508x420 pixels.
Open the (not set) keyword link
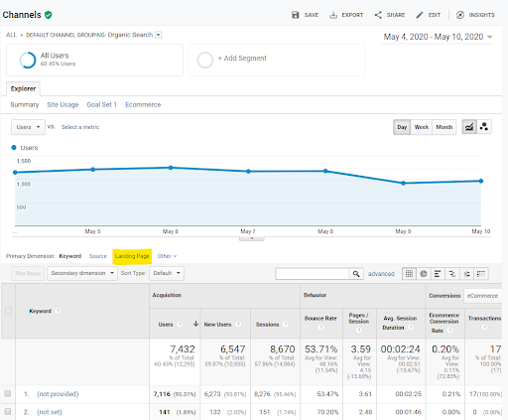50,412
